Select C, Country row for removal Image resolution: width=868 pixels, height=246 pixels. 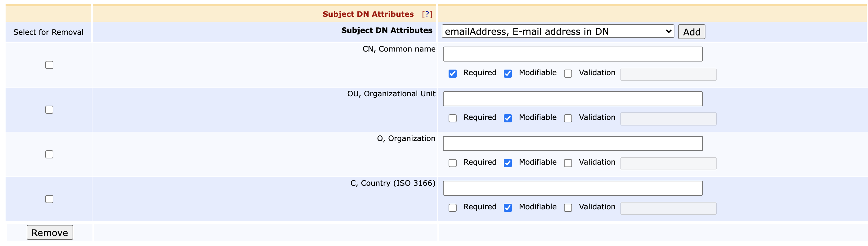coord(49,199)
